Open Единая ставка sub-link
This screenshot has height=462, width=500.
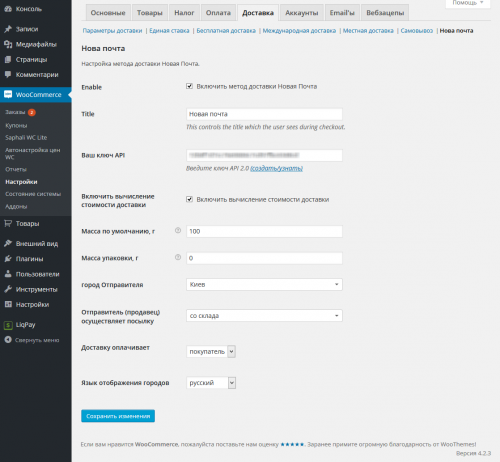point(169,31)
